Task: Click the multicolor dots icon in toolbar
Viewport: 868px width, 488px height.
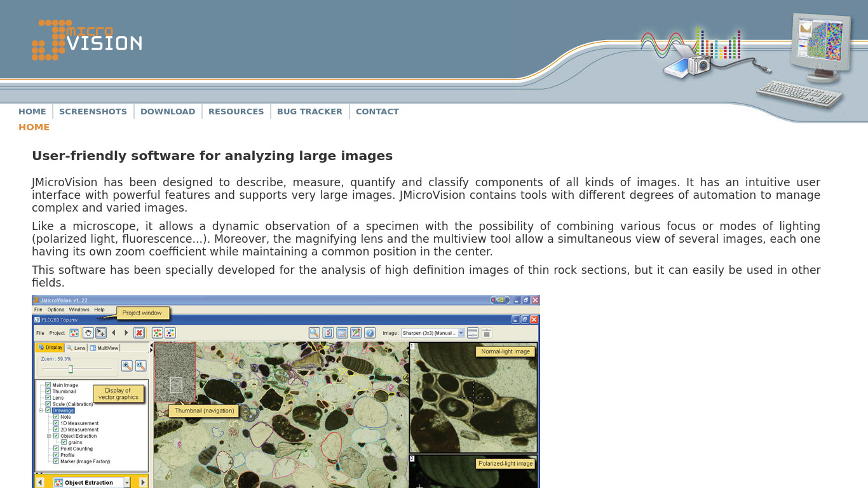Action: 170,332
